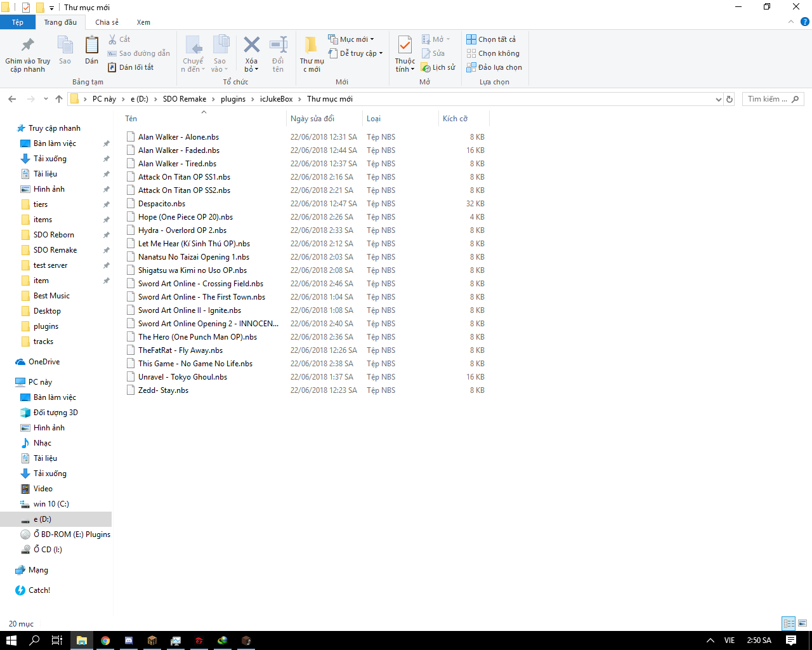Click PC này in the address breadcrumb

[x=104, y=99]
